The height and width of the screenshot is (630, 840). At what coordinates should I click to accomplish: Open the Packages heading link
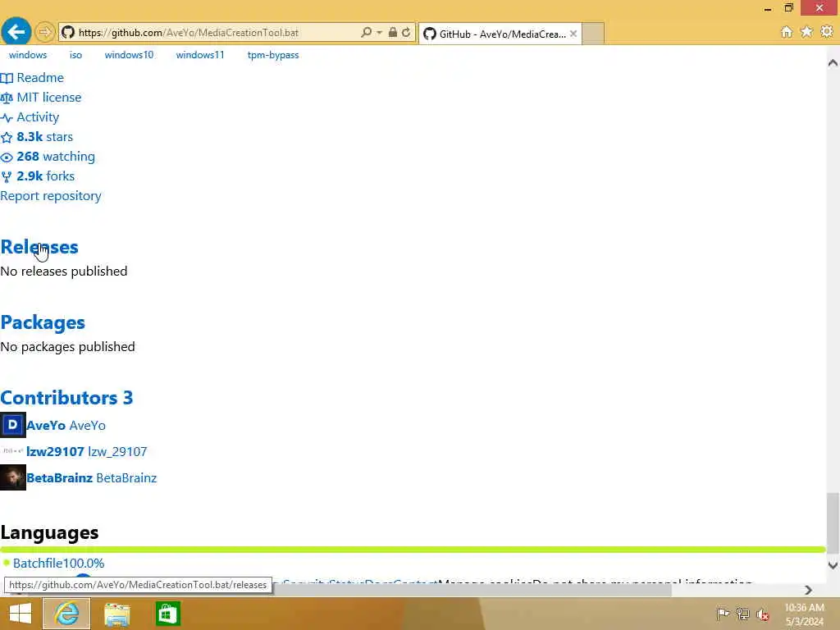(x=43, y=322)
